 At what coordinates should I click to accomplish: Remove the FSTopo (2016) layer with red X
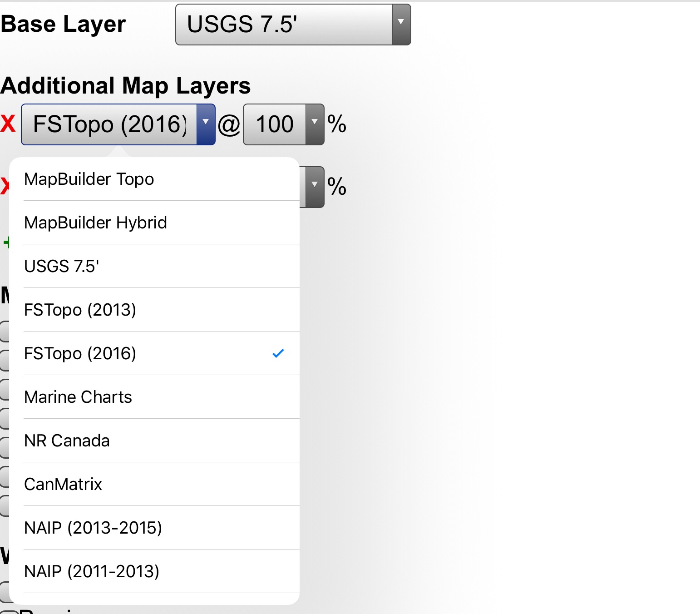click(8, 124)
